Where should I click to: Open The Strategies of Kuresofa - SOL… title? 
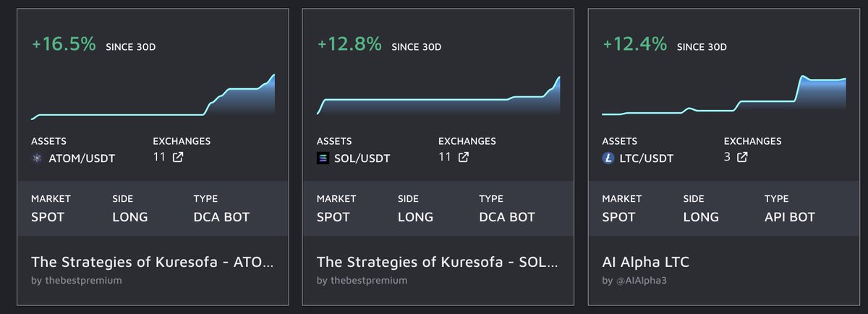pyautogui.click(x=439, y=262)
